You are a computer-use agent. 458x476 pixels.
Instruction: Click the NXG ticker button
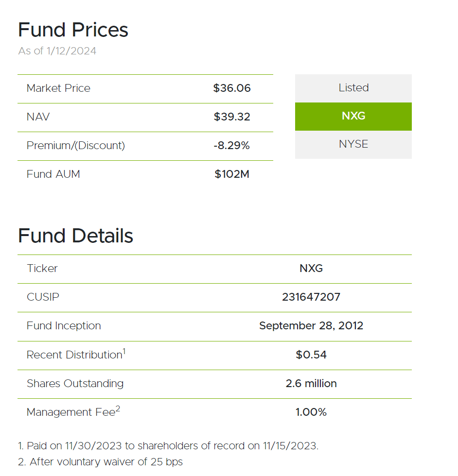353,116
